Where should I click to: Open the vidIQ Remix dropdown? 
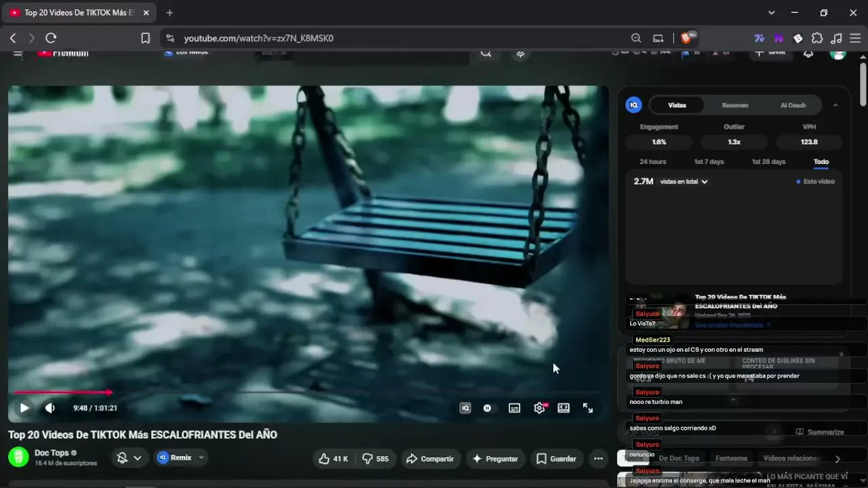180,457
